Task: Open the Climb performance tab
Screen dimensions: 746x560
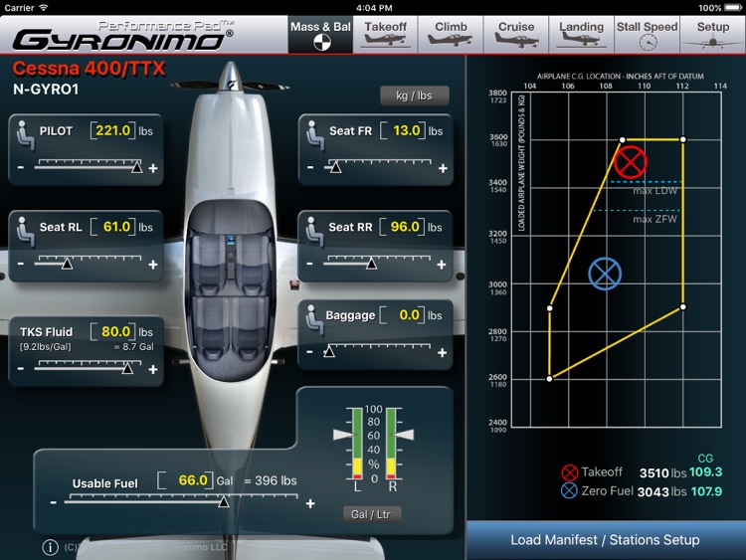Action: [451, 35]
